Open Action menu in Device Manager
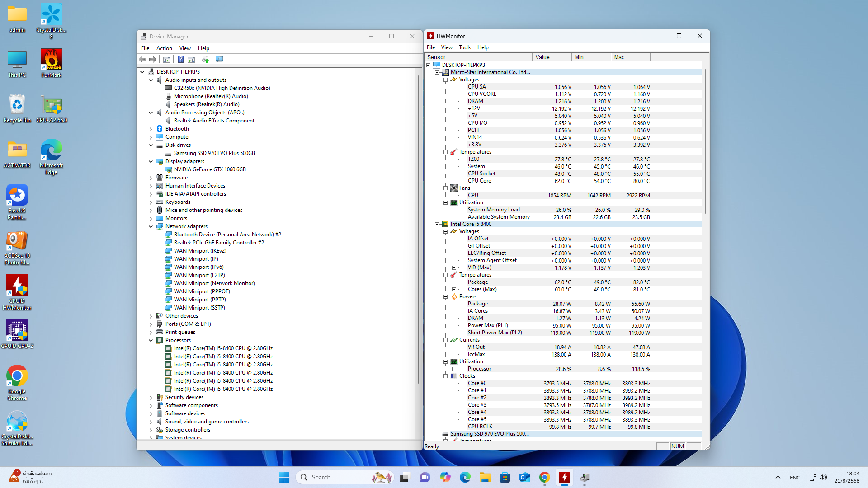 coord(164,48)
